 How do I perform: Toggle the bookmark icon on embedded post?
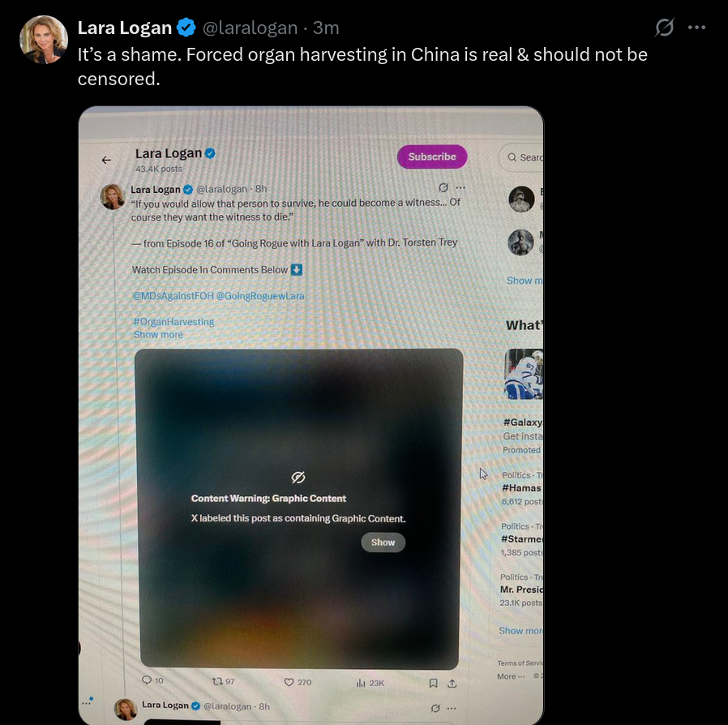click(433, 683)
